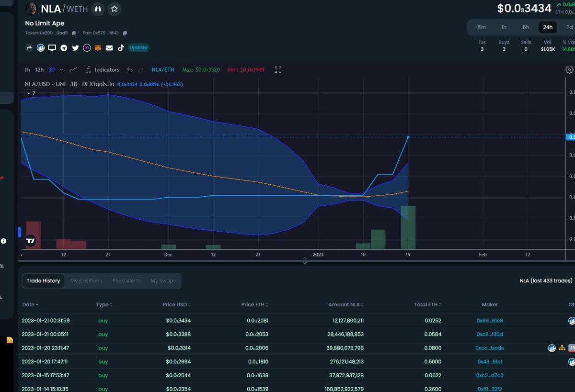
Task: View Etherscan icon for the 0x43...61e1 trade
Action: tap(571, 362)
